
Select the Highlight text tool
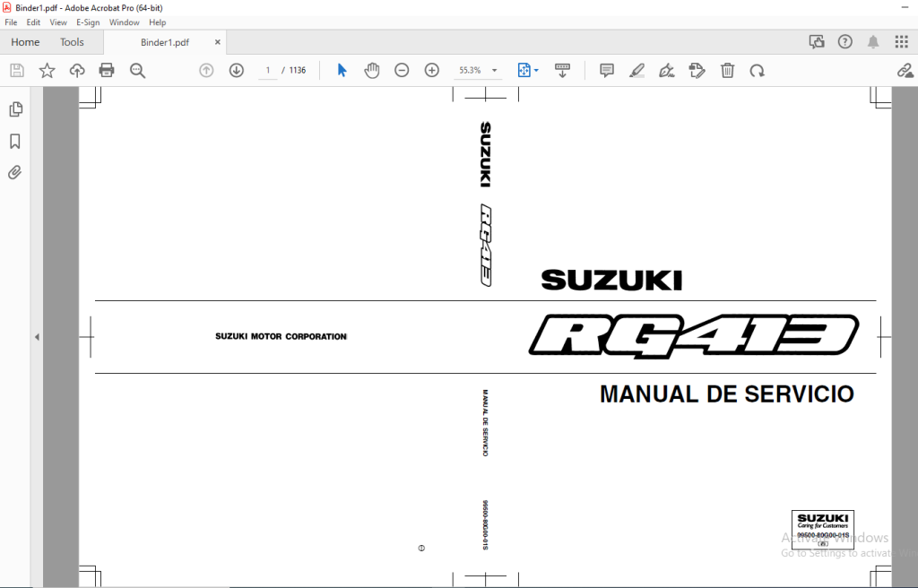tap(637, 71)
